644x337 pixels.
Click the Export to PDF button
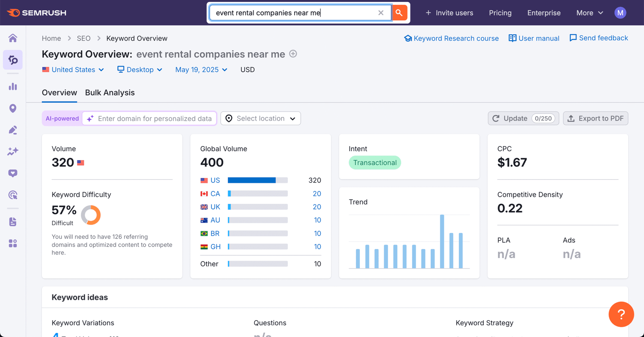pos(595,118)
